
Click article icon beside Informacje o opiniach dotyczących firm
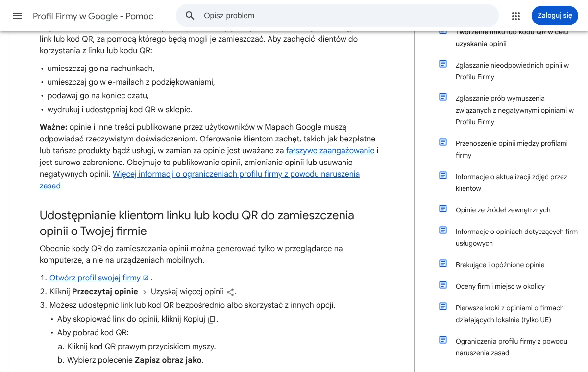click(443, 230)
